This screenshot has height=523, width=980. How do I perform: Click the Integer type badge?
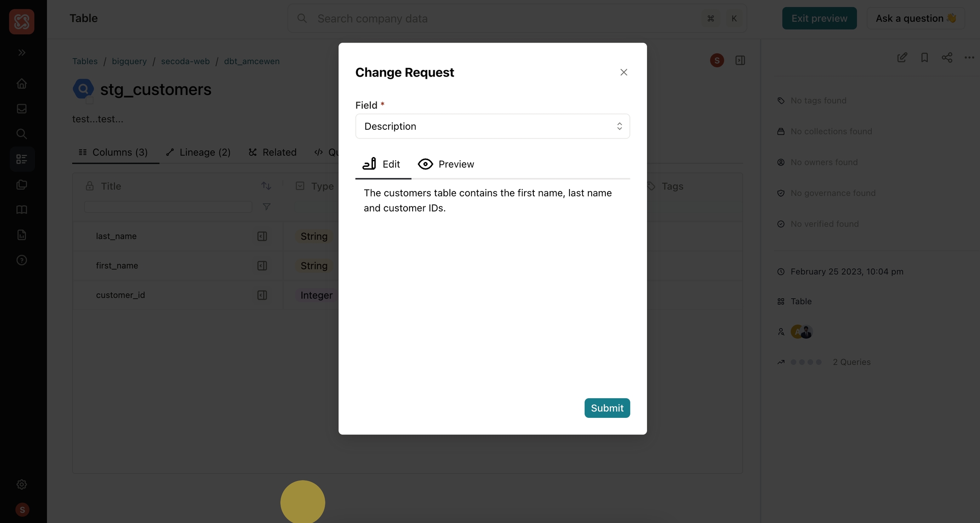[316, 295]
